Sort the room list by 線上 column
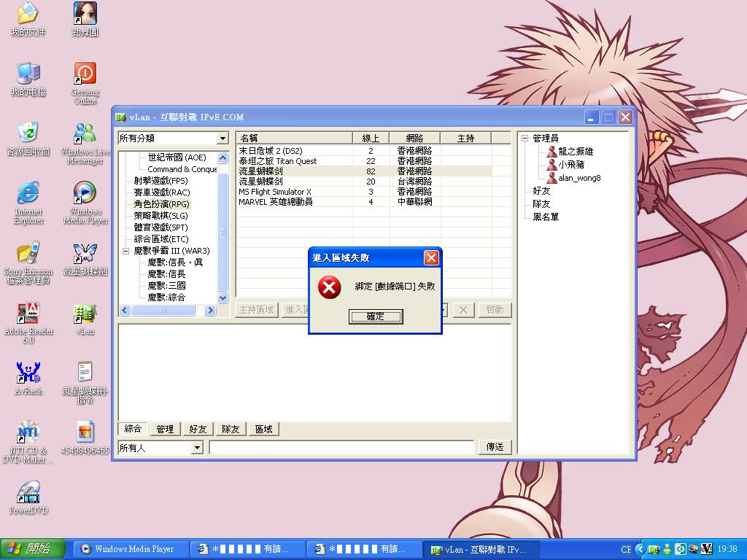 coord(371,138)
